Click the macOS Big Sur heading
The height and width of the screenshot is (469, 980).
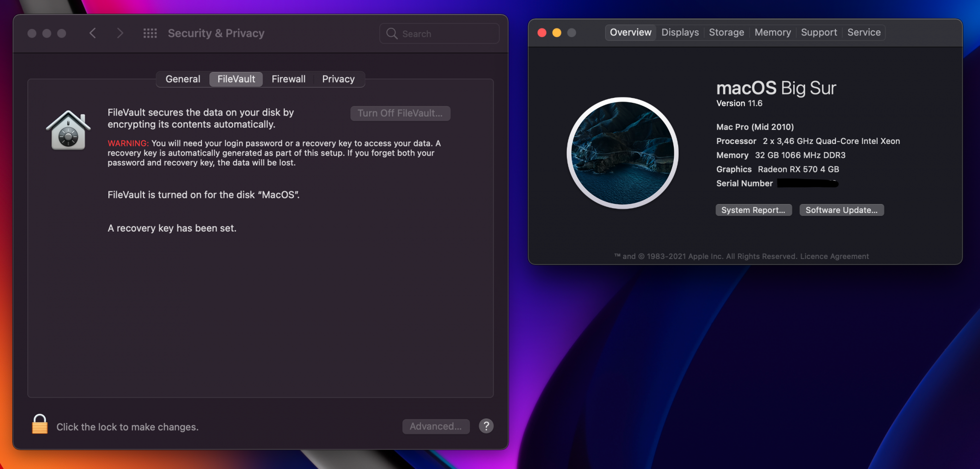pyautogui.click(x=776, y=88)
